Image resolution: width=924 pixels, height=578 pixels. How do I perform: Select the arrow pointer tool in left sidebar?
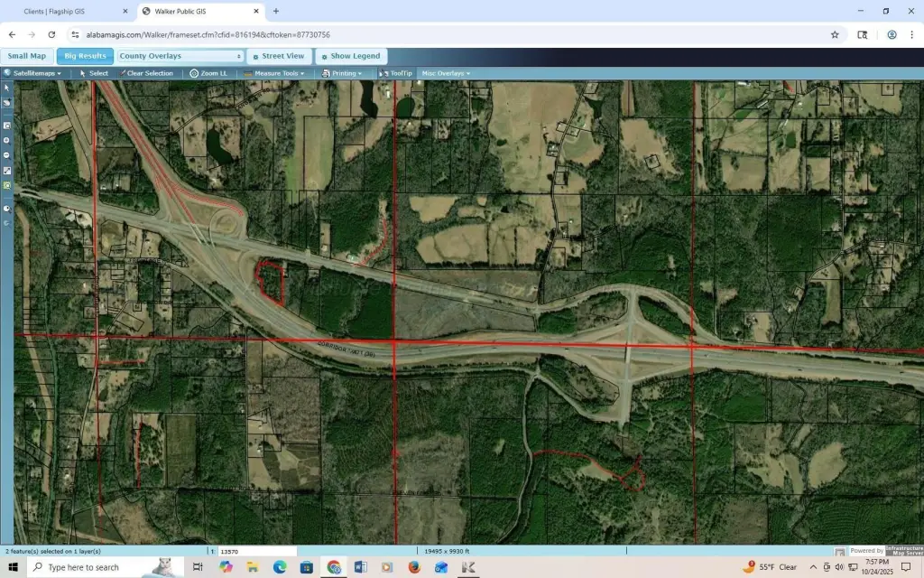click(x=7, y=88)
